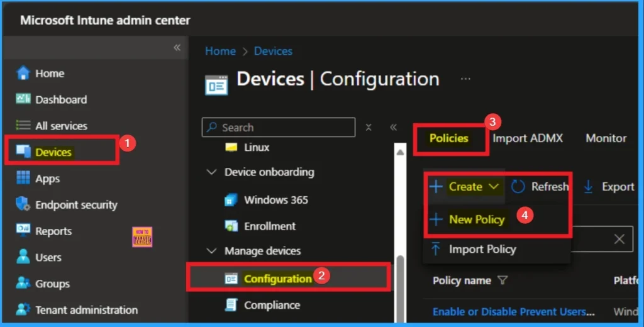Clear the policy filter search field
The height and width of the screenshot is (327, 644).
tap(619, 239)
